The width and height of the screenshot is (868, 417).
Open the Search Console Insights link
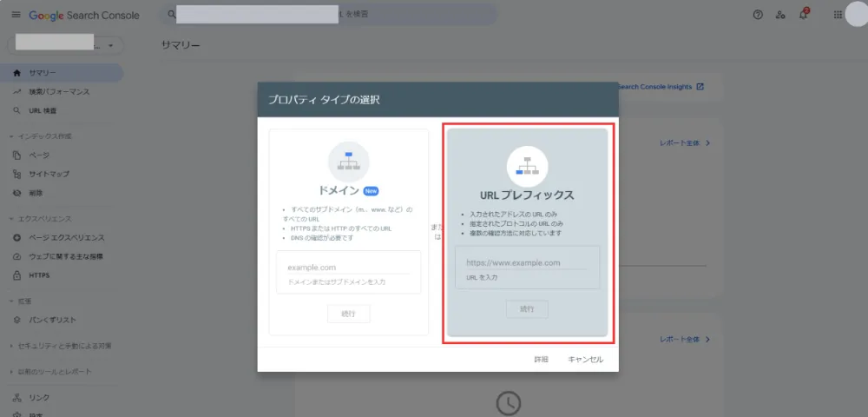661,87
